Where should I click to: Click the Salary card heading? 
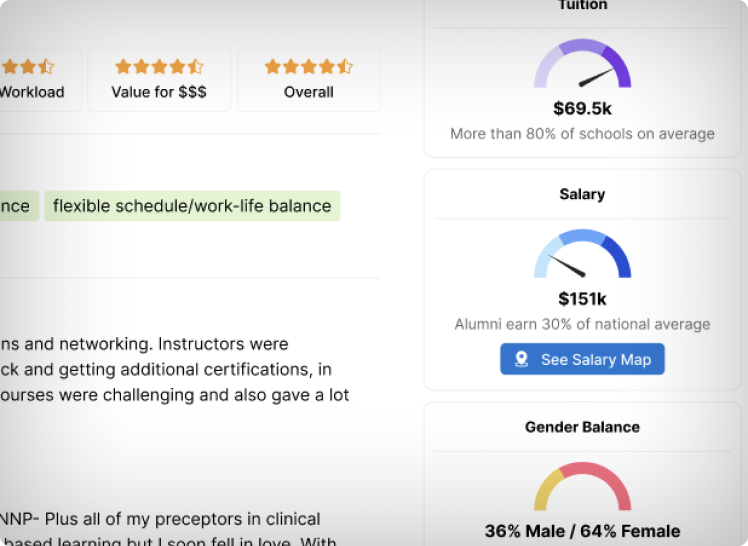[x=582, y=194]
